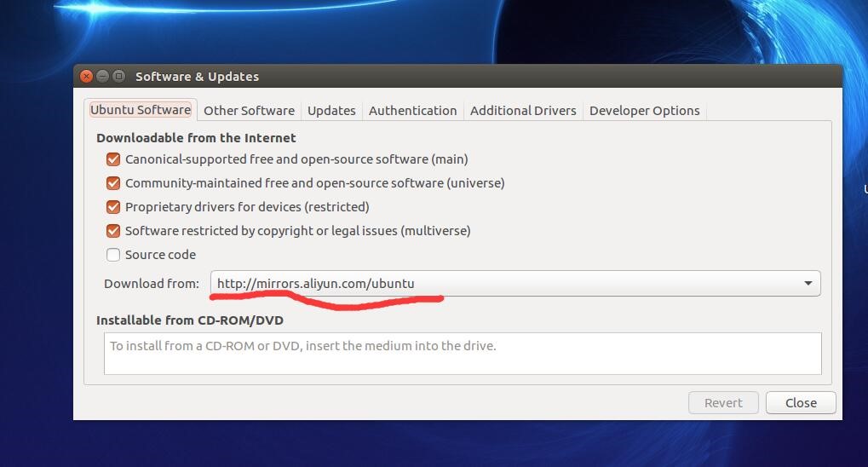The image size is (868, 467).
Task: Click the Software & Updates title text
Action: point(197,77)
